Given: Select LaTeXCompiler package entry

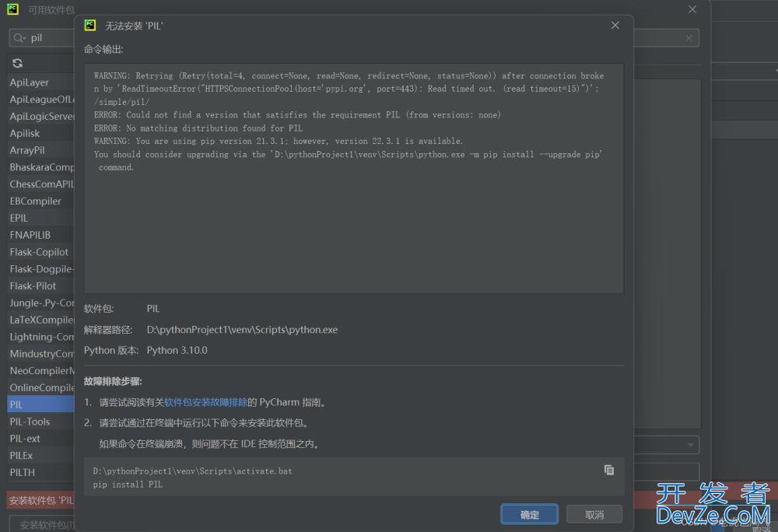Looking at the screenshot, I should pyautogui.click(x=40, y=320).
